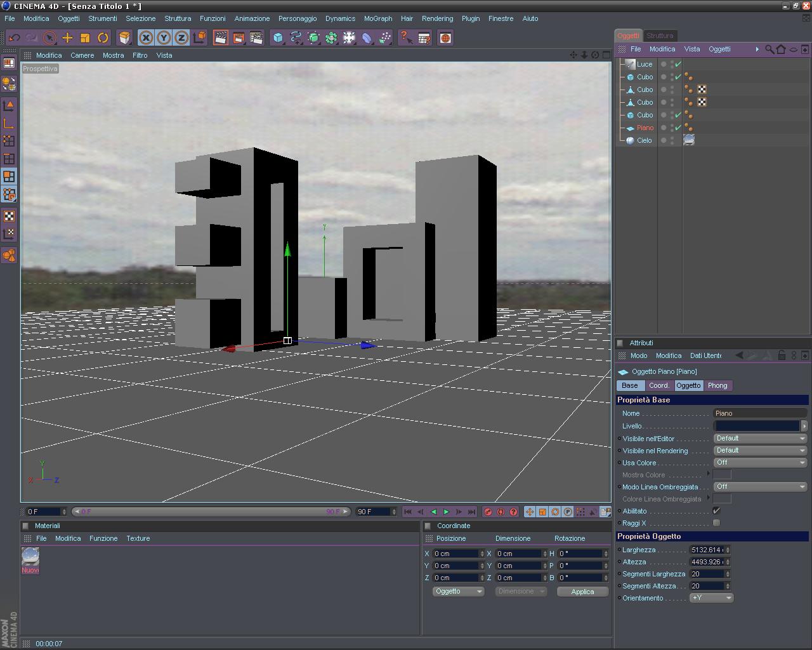Open the Visibile nell'Editor dropdown

760,439
